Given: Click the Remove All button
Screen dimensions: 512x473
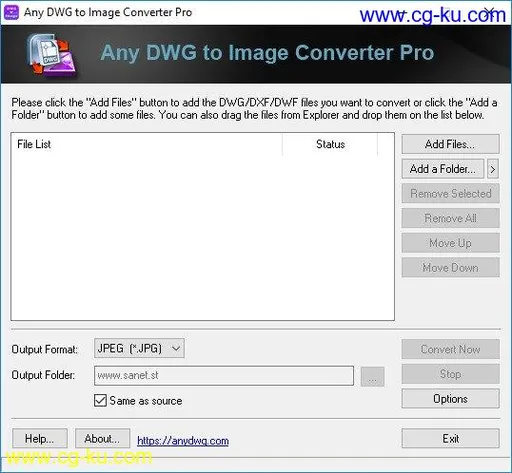Looking at the screenshot, I should [x=450, y=218].
